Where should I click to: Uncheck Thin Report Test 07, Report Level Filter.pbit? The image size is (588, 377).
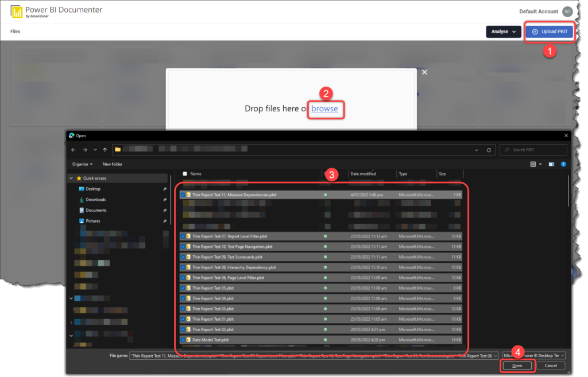tap(183, 236)
